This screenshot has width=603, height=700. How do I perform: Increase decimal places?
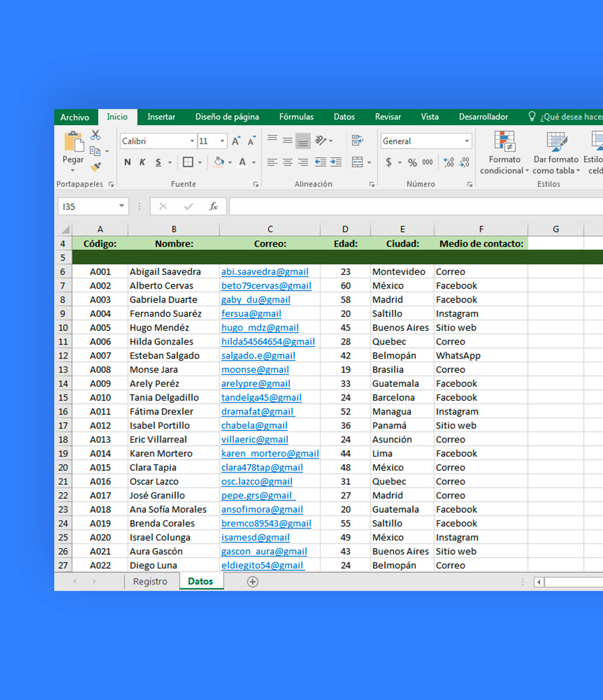(449, 162)
